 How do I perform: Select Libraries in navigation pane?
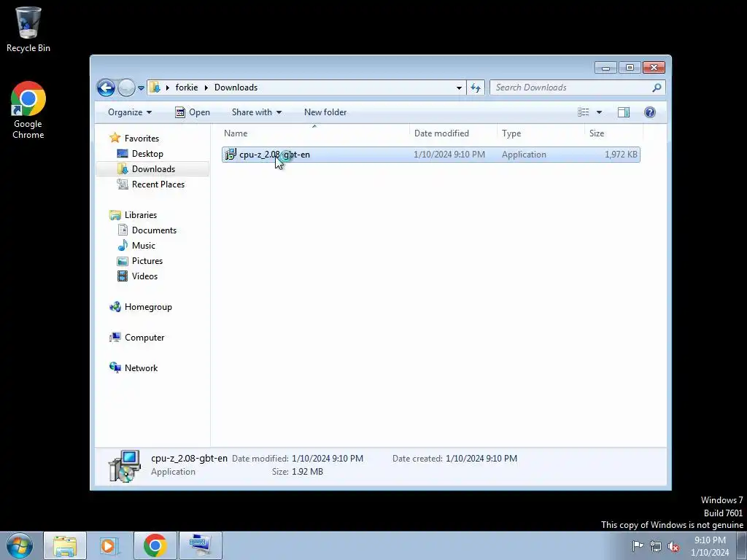134,215
